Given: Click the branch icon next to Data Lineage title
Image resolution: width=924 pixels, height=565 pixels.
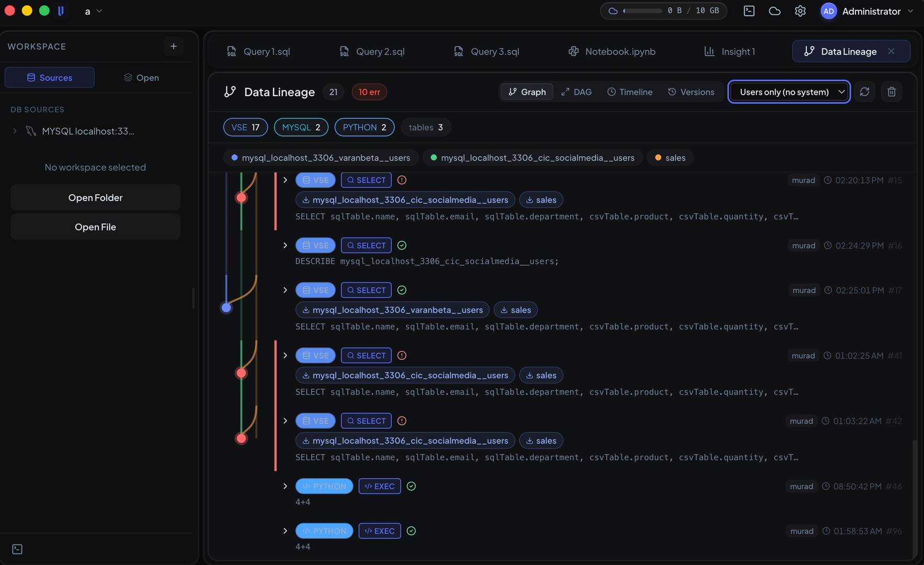Looking at the screenshot, I should (230, 92).
